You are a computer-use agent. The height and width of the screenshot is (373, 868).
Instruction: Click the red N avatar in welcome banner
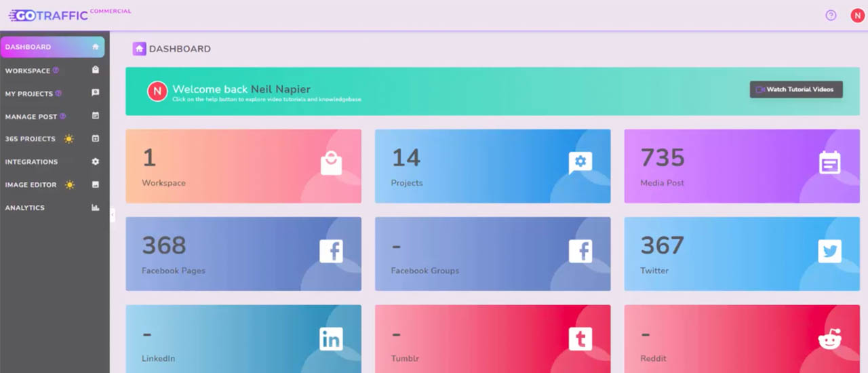[157, 91]
